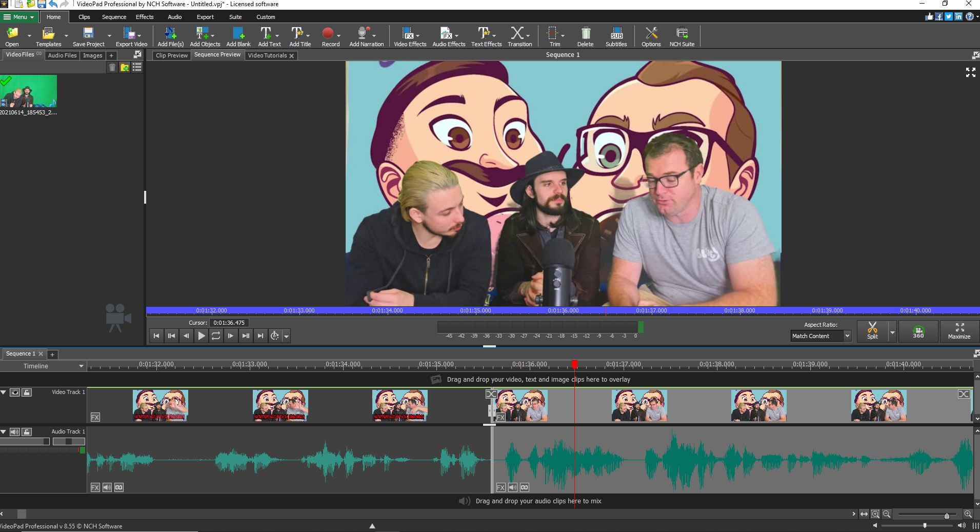This screenshot has width=980, height=532.
Task: Open the Effects ribbon tab
Action: coord(145,17)
